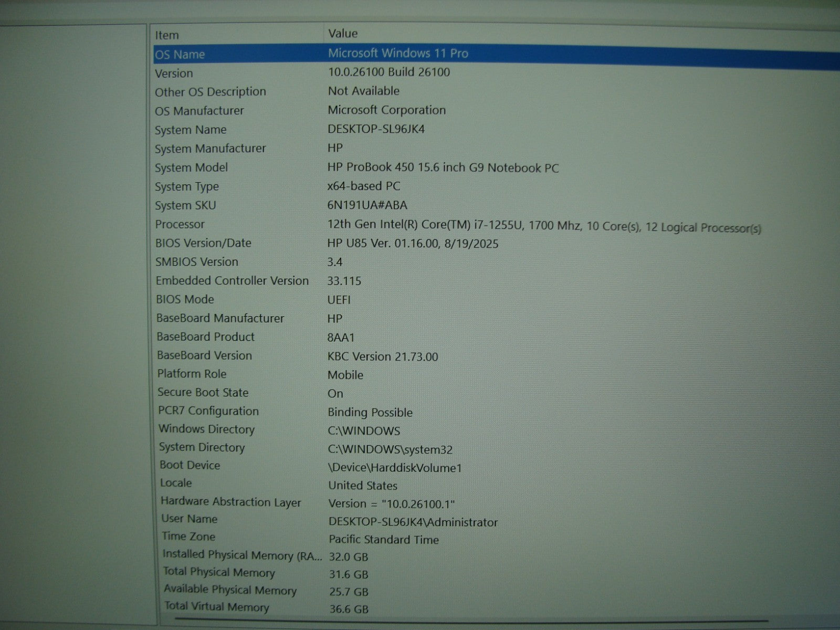Click the Value column header

click(x=343, y=34)
